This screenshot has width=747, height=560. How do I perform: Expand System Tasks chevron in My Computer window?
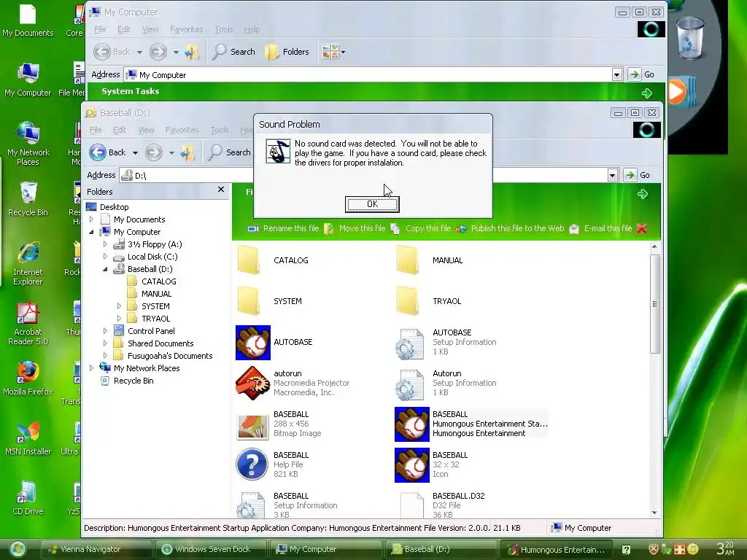click(646, 93)
